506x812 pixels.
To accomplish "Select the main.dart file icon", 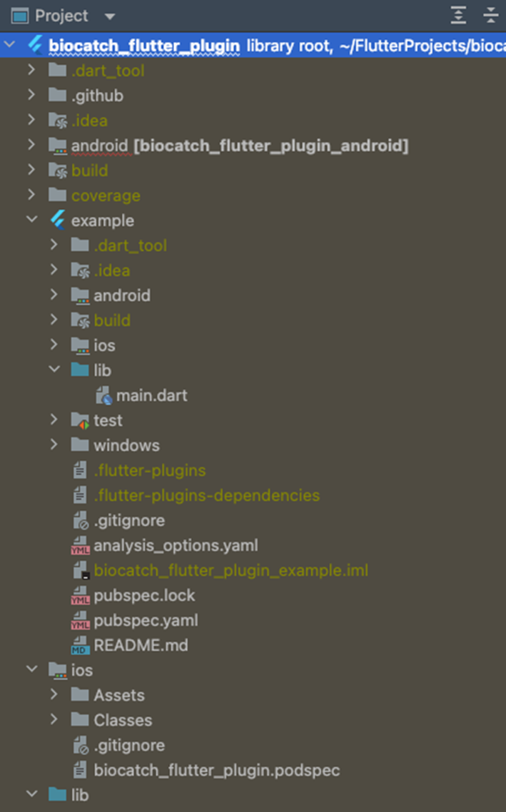I will 103,395.
